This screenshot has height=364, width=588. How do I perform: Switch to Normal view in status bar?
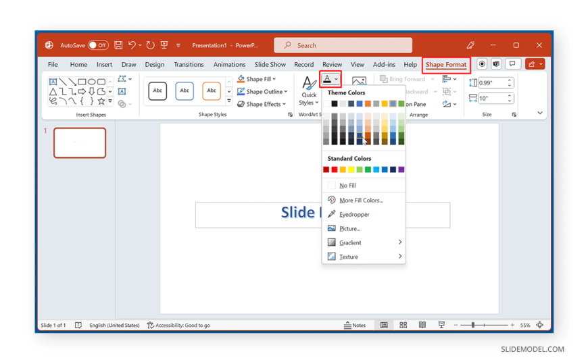[x=384, y=325]
